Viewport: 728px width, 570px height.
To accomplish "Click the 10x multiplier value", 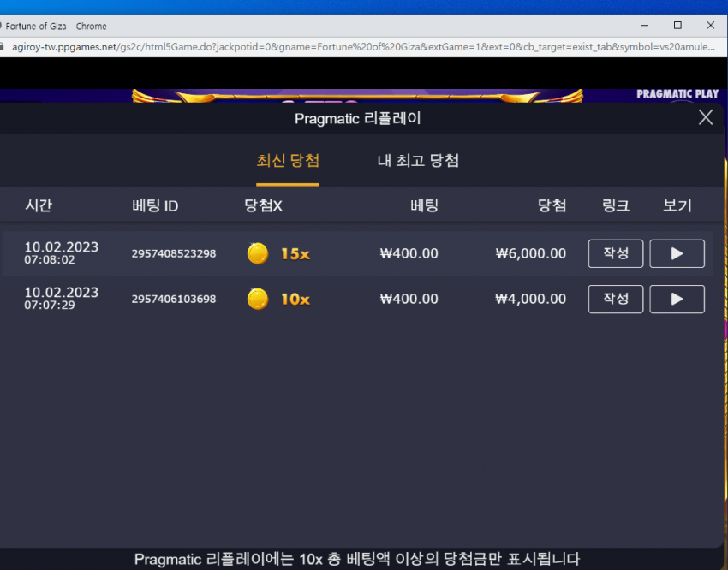I will point(295,300).
